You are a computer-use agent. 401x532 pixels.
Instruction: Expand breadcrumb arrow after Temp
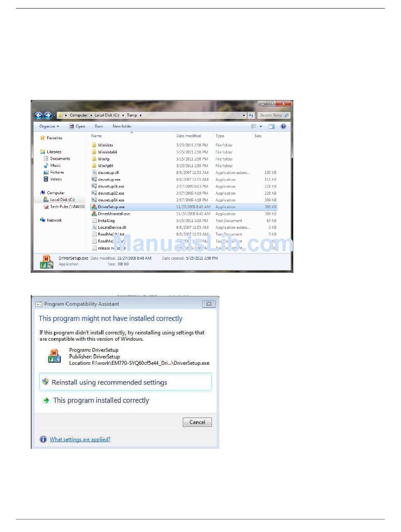[x=141, y=115]
